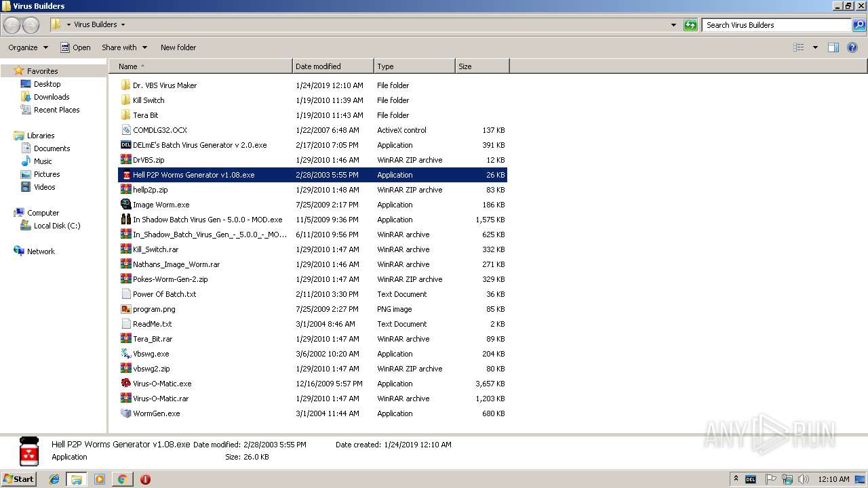Go to Desktop in navigation pane
Image resolution: width=868 pixels, height=488 pixels.
[47, 84]
